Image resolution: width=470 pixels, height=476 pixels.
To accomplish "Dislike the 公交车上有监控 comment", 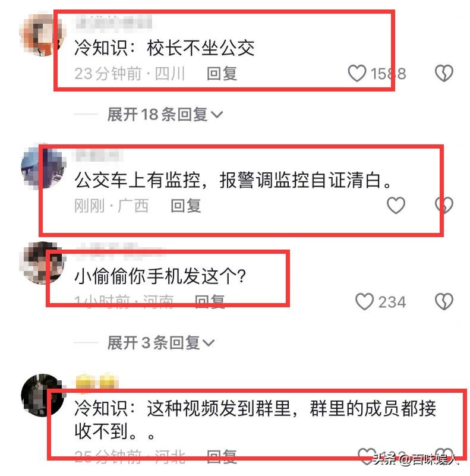I will 444,205.
